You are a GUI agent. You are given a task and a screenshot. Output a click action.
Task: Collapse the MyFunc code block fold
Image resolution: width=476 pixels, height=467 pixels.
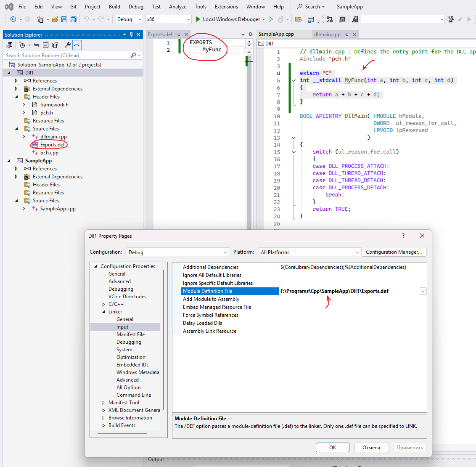click(294, 80)
